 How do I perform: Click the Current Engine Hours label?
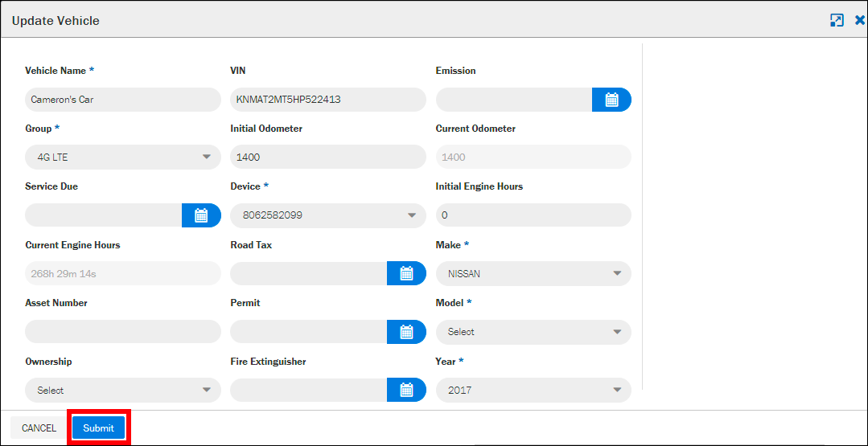[72, 245]
